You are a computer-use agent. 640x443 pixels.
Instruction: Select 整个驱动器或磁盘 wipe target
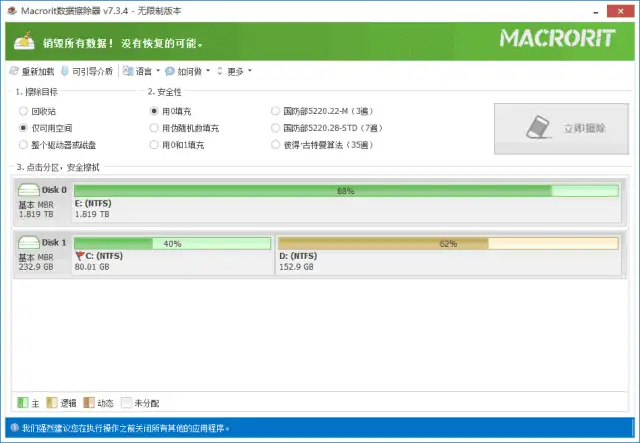pos(24,145)
